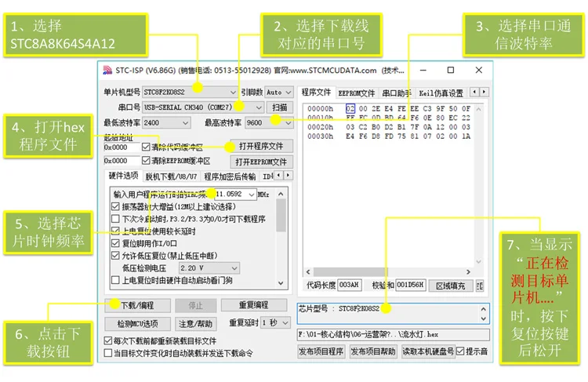Click output log scroll down arrow

(x=484, y=318)
